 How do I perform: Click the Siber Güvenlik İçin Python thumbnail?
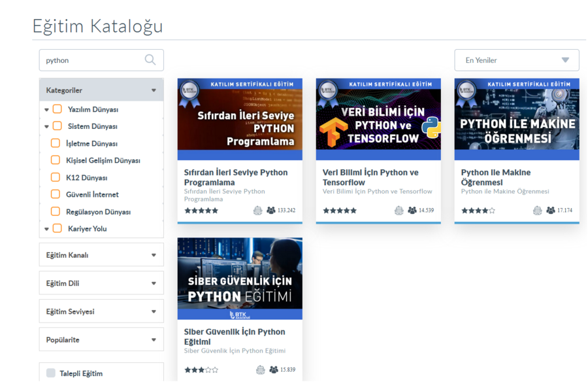240,278
